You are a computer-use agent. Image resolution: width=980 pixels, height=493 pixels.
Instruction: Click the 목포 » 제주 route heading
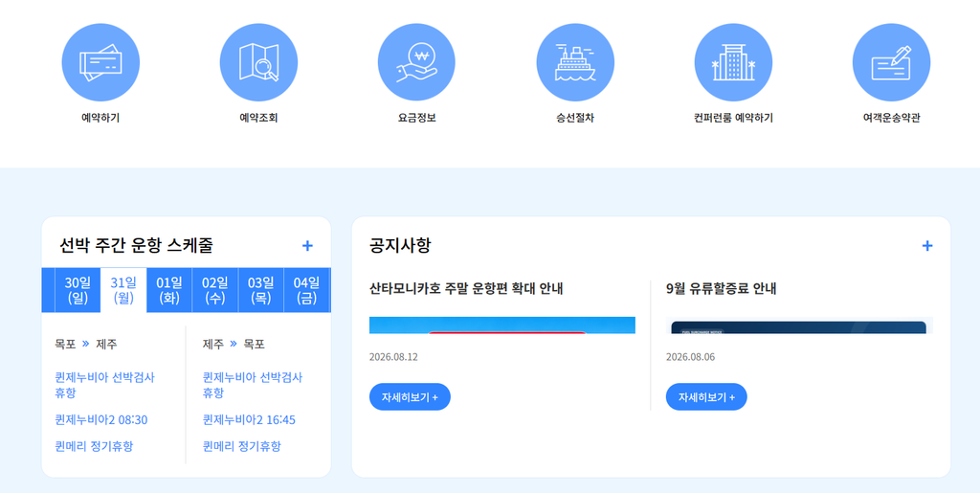pos(85,344)
